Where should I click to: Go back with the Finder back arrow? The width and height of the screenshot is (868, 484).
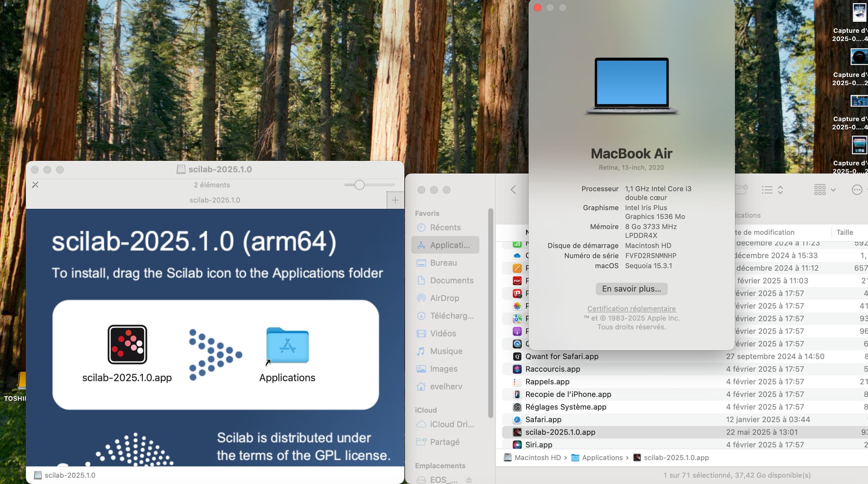(x=513, y=190)
